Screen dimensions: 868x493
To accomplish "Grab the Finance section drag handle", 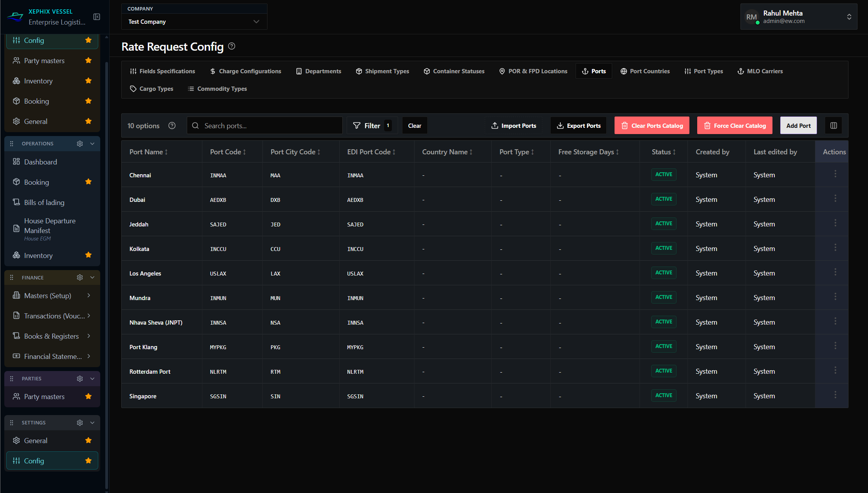I will 12,277.
